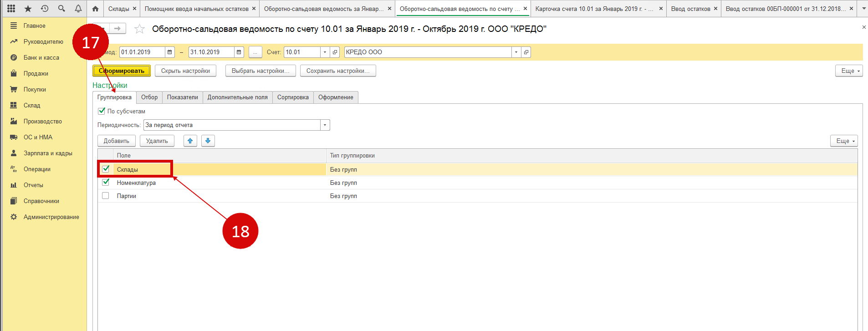
Task: Open ОС и НМА section
Action: pyautogui.click(x=38, y=137)
